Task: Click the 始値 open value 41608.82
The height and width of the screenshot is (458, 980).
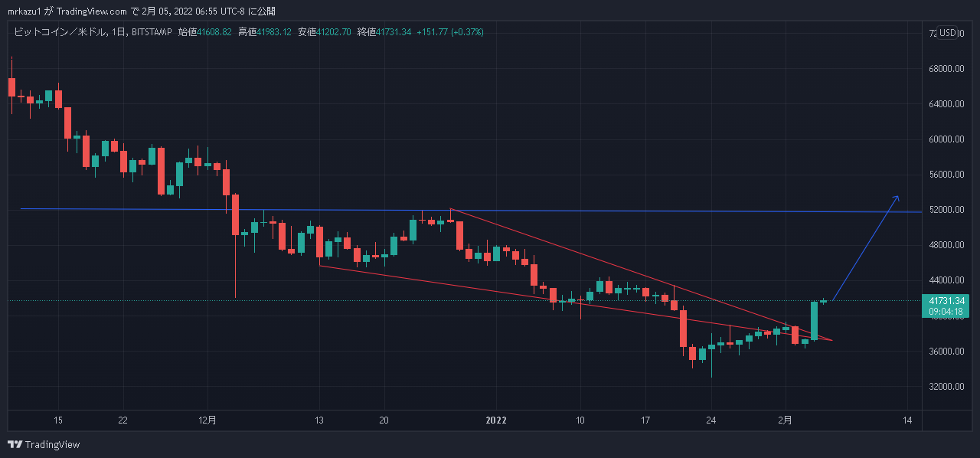Action: tap(214, 32)
